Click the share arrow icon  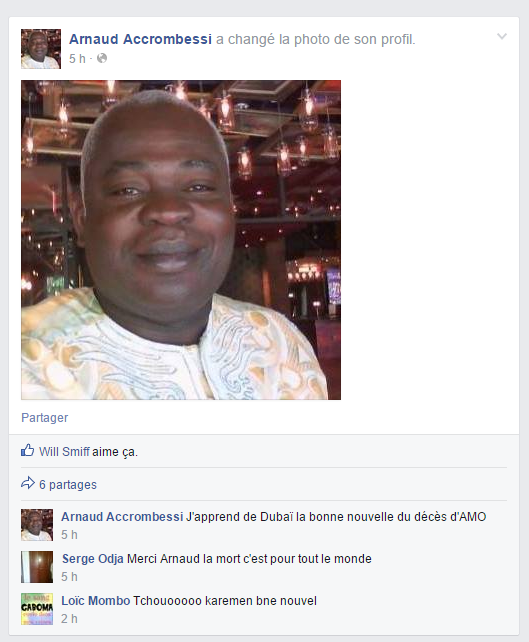coord(27,483)
